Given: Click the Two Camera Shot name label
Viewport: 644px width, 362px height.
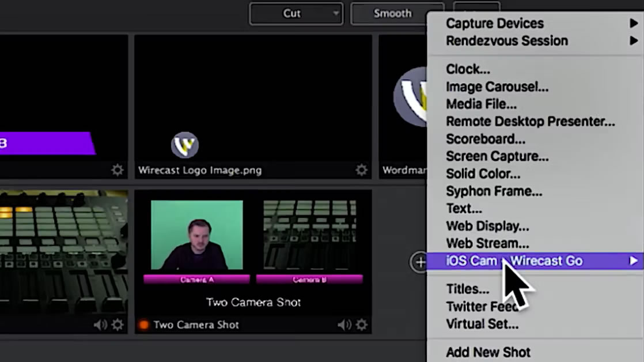Looking at the screenshot, I should [196, 325].
